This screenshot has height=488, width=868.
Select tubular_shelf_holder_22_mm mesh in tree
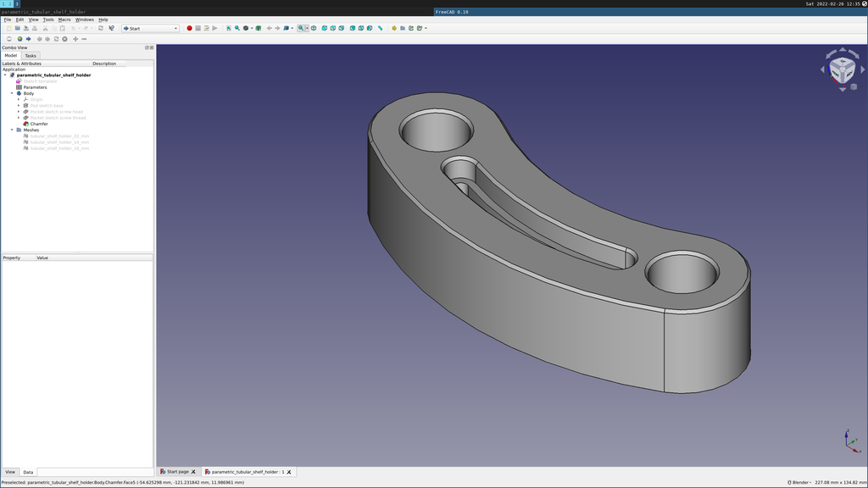[59, 136]
